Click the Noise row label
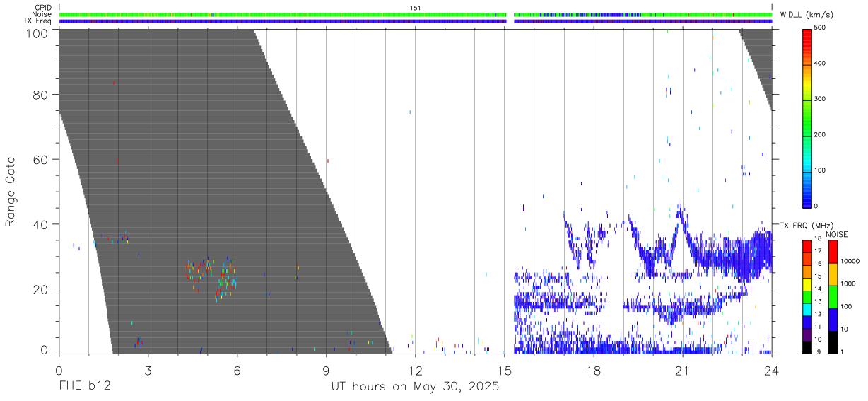 pyautogui.click(x=42, y=14)
